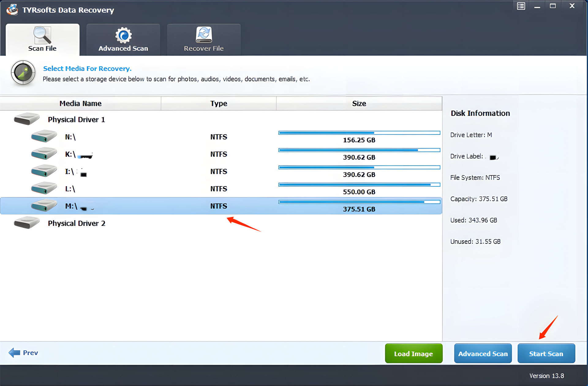Open the title bar menu list icon

[x=521, y=6]
